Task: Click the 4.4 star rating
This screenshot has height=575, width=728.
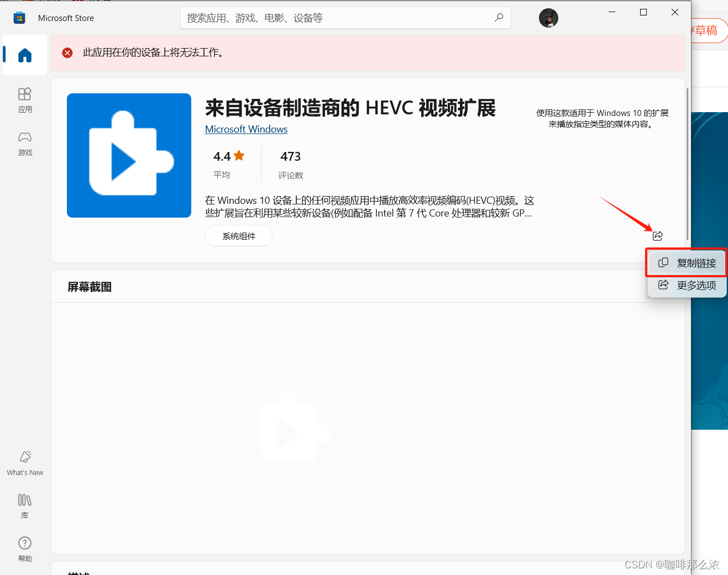Action: tap(229, 156)
